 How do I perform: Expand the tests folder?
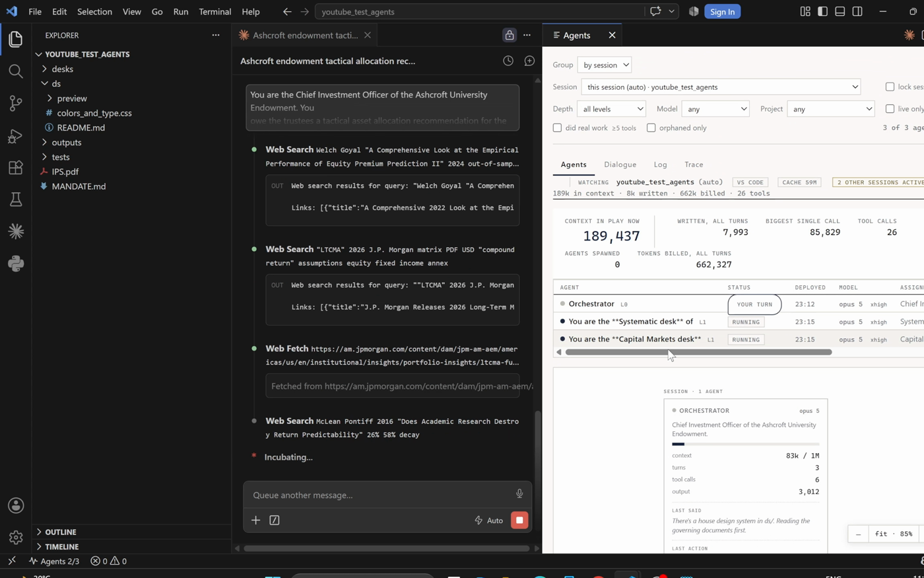tap(132, 157)
